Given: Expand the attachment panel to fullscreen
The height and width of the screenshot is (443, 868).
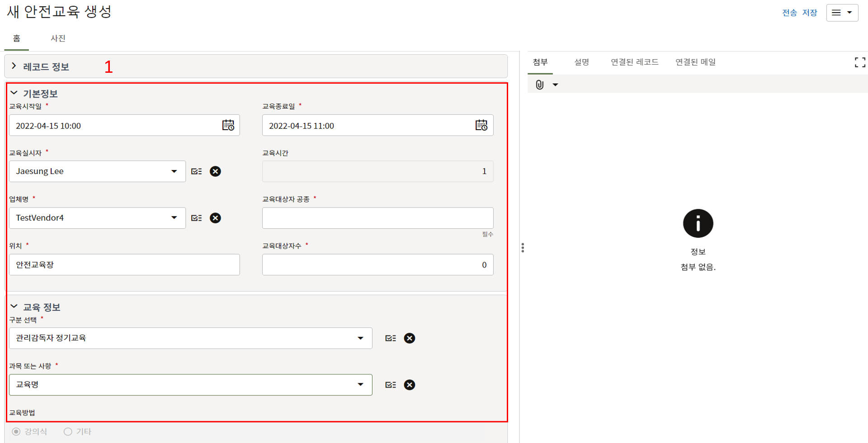Looking at the screenshot, I should click(859, 62).
